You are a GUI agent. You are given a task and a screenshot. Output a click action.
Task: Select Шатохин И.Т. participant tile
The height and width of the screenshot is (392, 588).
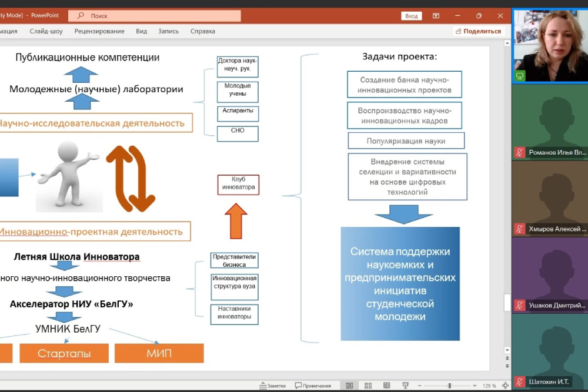[x=550, y=351]
